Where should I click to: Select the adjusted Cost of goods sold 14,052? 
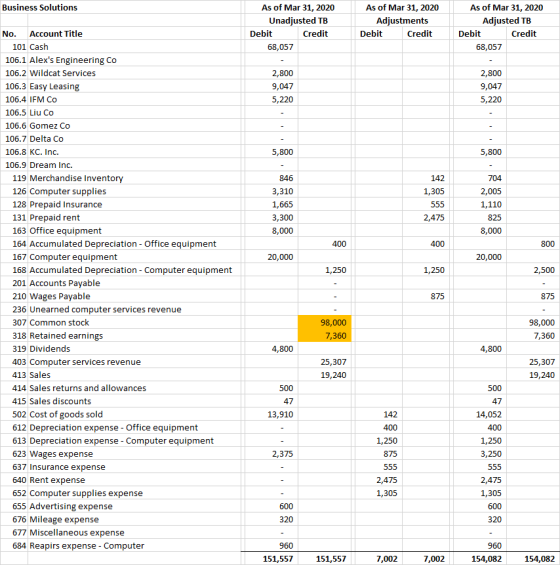[489, 414]
